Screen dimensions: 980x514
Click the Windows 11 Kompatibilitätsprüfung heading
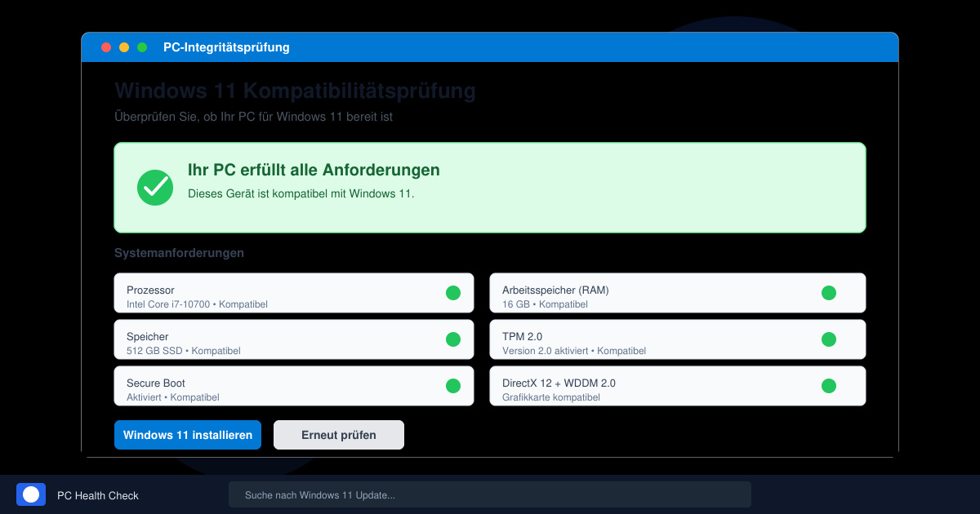295,91
